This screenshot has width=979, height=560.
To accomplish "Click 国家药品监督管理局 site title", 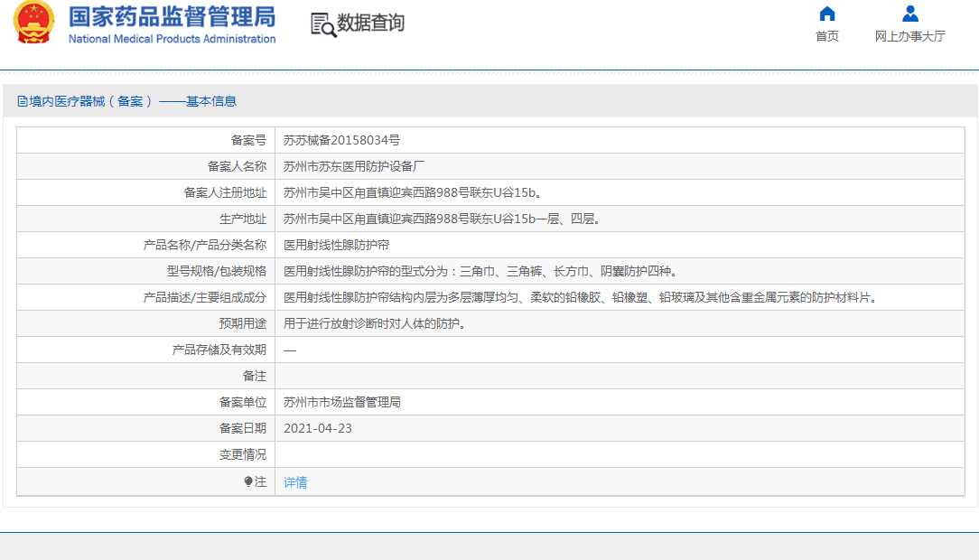I will 172,17.
